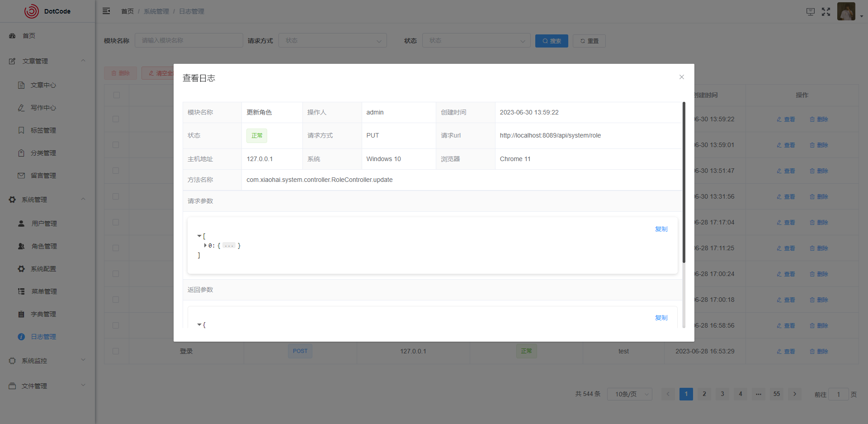Open the screen monitor icon in header

pos(810,12)
